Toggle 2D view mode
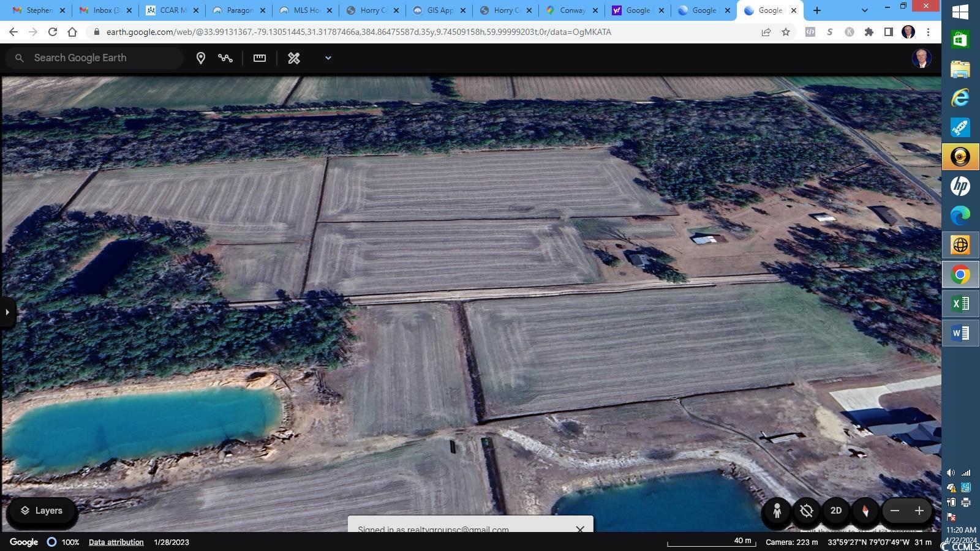 coord(836,511)
